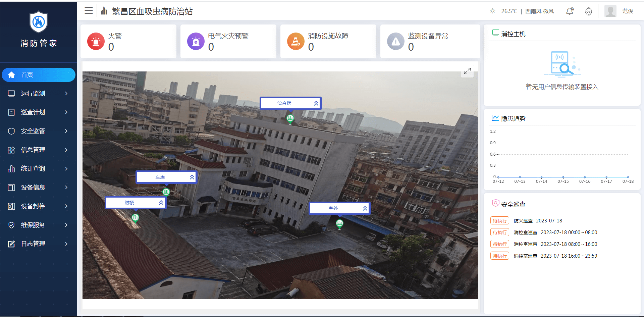Expand the 巡查计划 submenu arrow

[66, 112]
